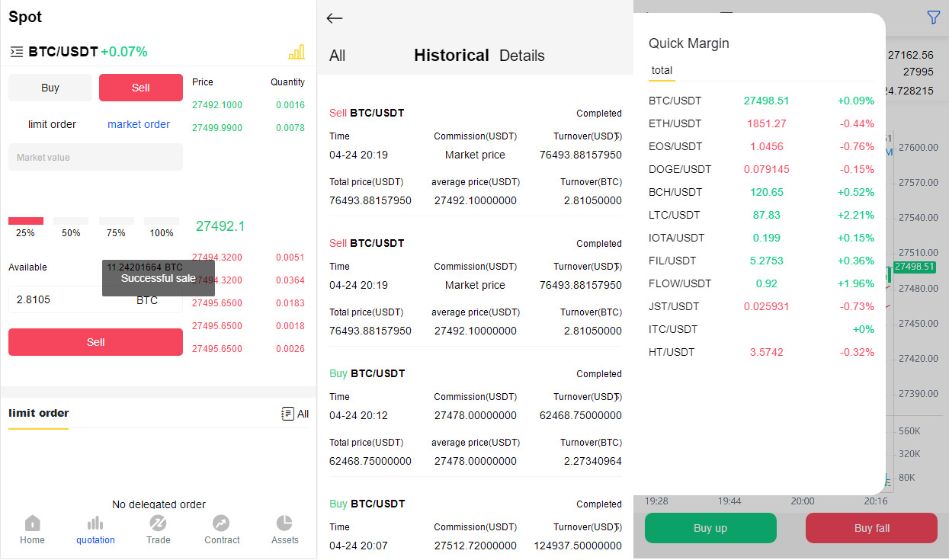This screenshot has height=560, width=949.
Task: Select HT/USDT in Quick Margin list
Action: [x=761, y=352]
